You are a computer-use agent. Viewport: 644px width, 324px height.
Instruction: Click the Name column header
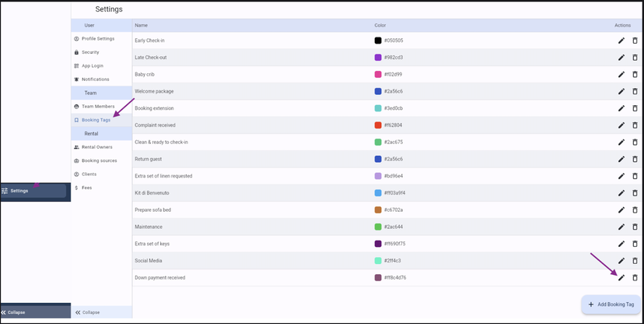click(142, 25)
